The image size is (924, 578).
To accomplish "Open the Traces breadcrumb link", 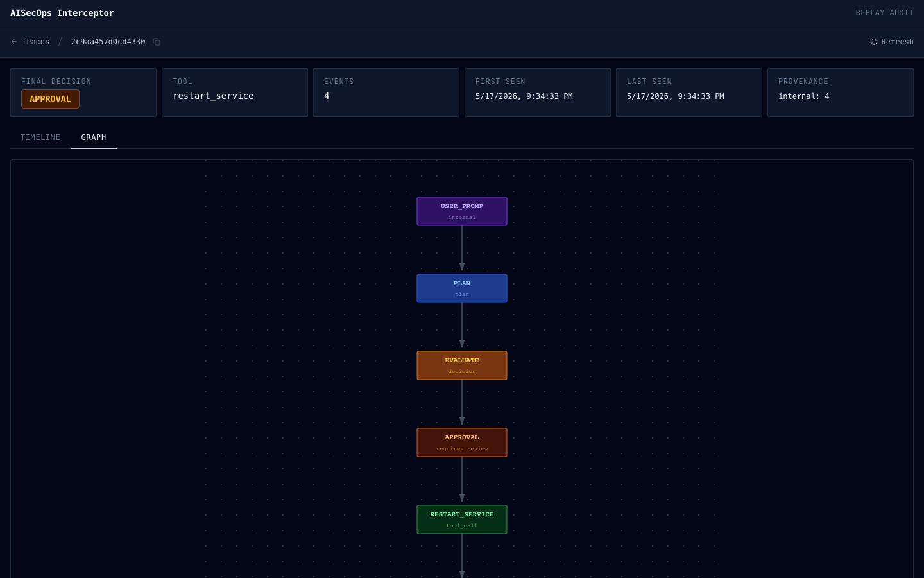I will [x=35, y=42].
